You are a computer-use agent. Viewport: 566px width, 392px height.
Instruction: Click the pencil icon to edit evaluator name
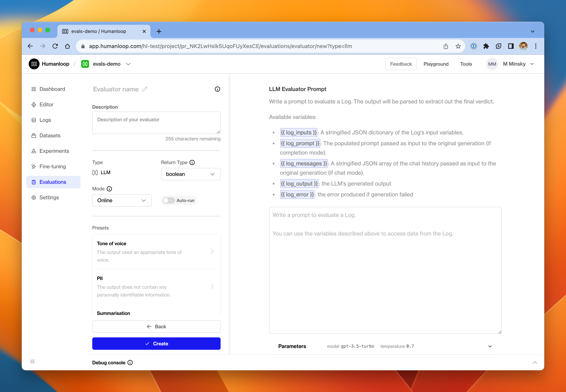click(145, 89)
